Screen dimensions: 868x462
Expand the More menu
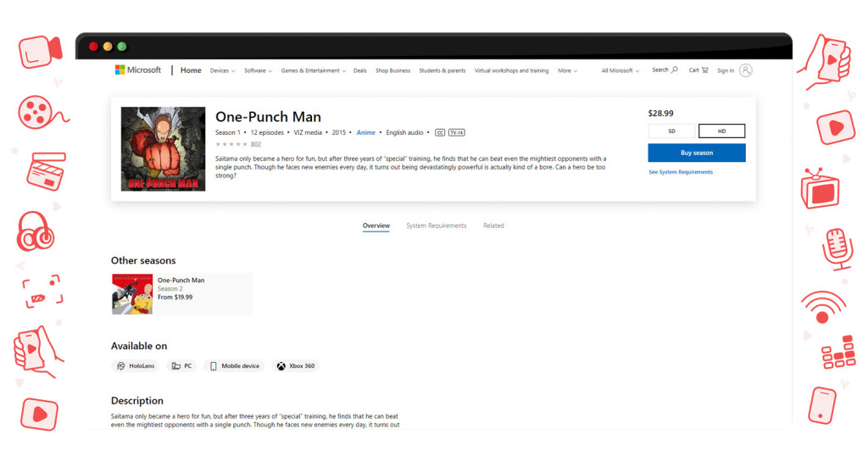click(567, 70)
